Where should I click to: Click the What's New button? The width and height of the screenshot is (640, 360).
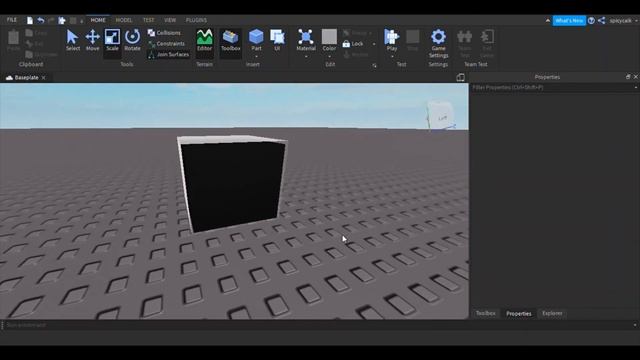[569, 20]
